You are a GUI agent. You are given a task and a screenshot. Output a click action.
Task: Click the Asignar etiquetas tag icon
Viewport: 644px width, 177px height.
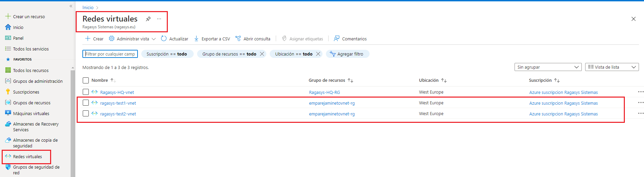coord(284,39)
